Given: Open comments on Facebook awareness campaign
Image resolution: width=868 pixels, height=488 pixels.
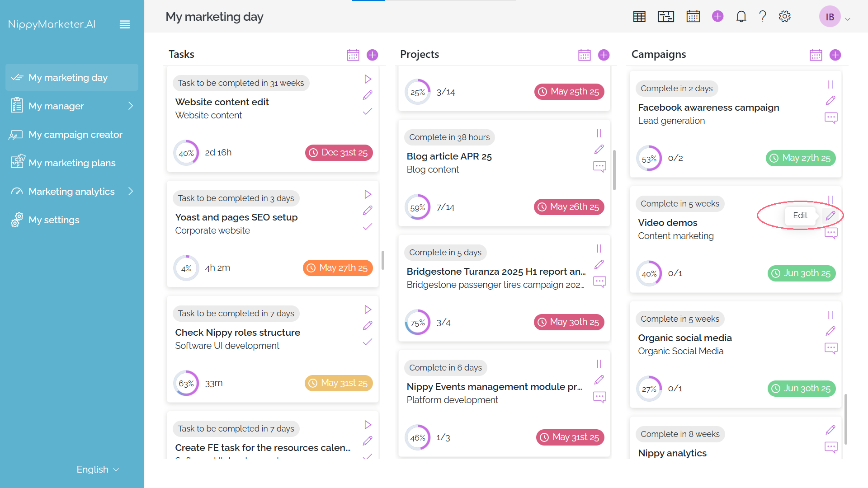Looking at the screenshot, I should [x=831, y=118].
